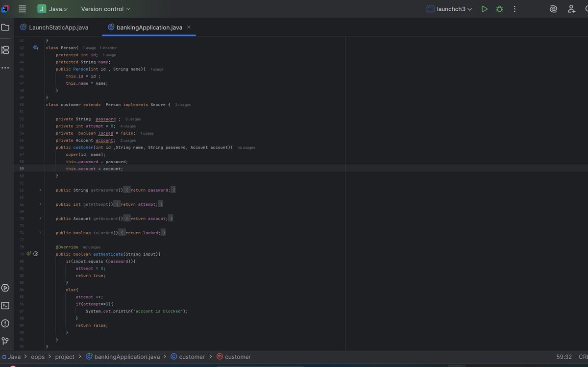Select the customer class breadcrumb

coord(188,357)
